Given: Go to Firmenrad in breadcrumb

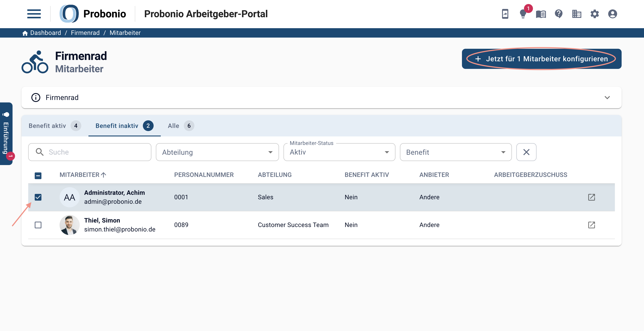Looking at the screenshot, I should coord(85,33).
